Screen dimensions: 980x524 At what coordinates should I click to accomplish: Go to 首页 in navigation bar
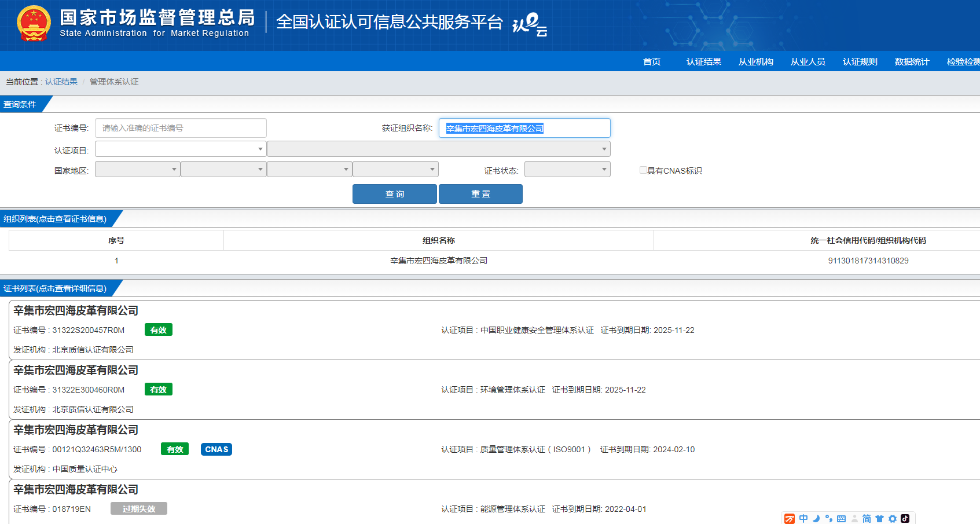(x=652, y=61)
